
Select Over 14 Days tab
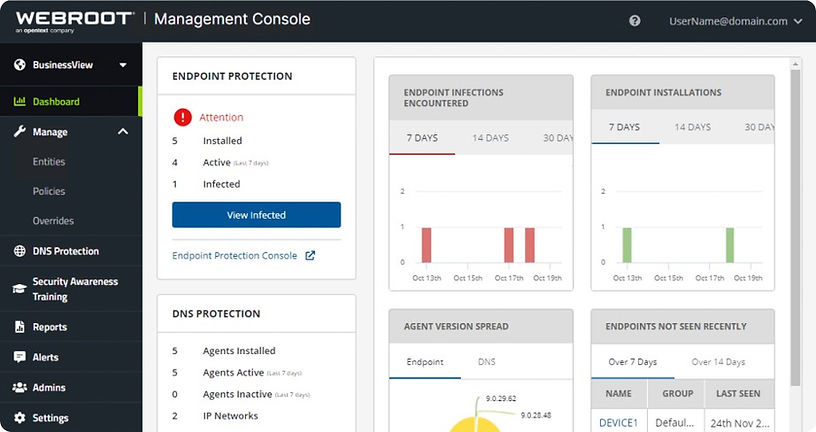(x=718, y=362)
